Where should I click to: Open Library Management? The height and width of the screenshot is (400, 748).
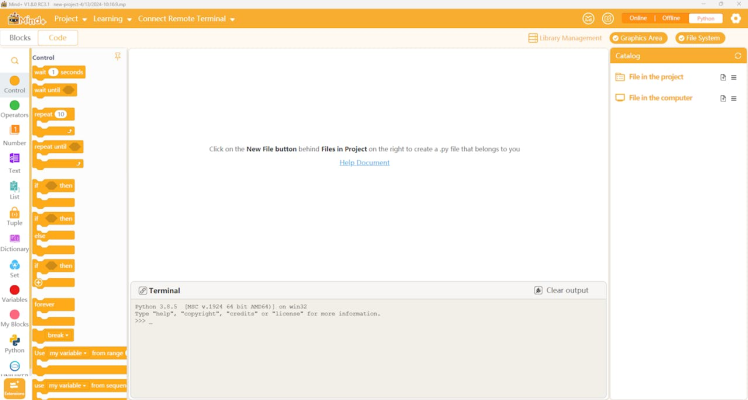coord(565,38)
